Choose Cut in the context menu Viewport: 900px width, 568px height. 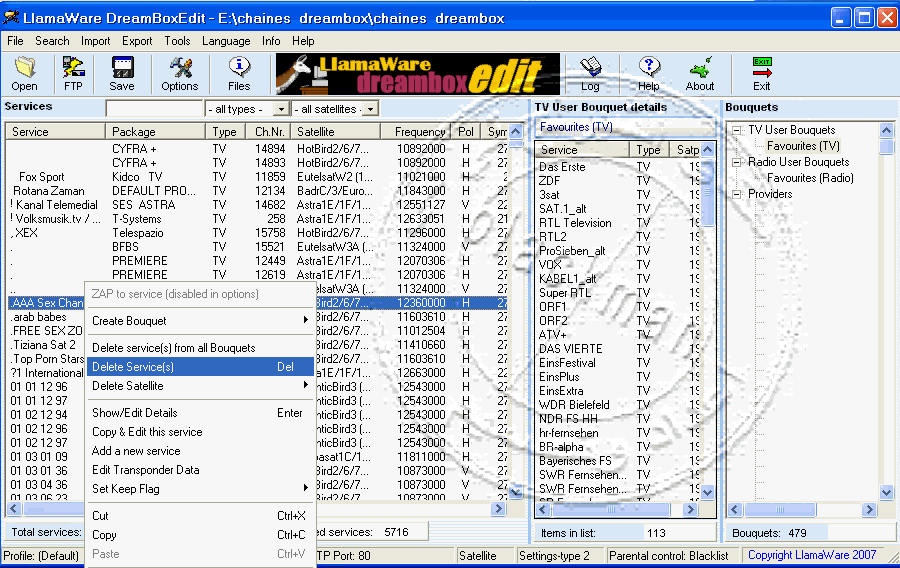200,515
